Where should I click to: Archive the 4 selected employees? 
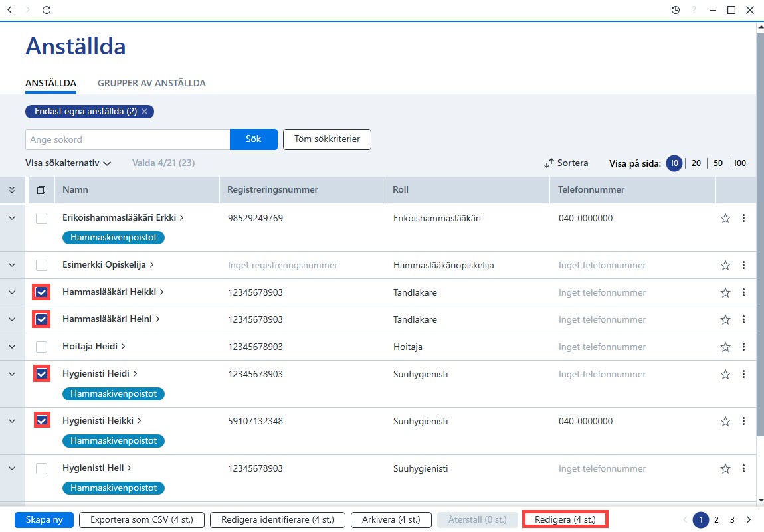391,520
